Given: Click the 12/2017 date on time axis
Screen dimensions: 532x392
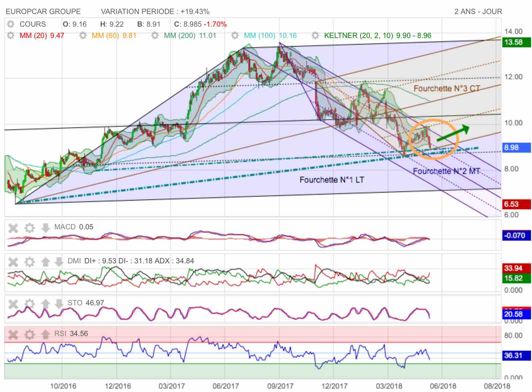Looking at the screenshot, I should pos(335,386).
